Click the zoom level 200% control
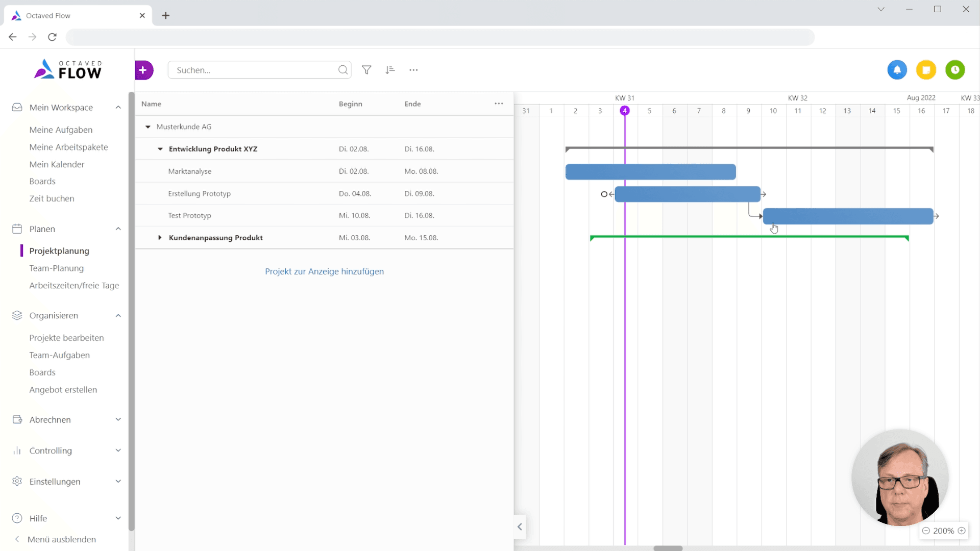The width and height of the screenshot is (980, 551). [943, 531]
